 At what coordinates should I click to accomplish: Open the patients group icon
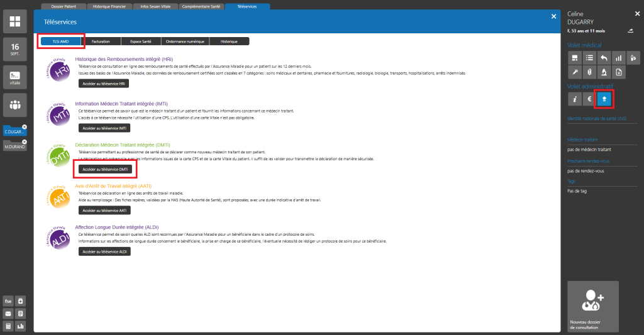[x=15, y=106]
